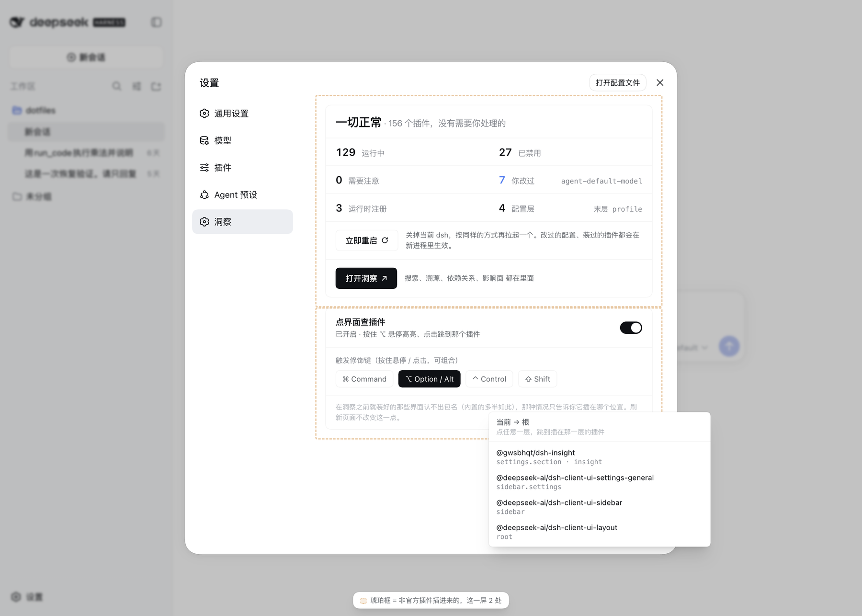Screen dimensions: 862x616
Task: Select the 洞察 settings section
Action: (x=242, y=222)
